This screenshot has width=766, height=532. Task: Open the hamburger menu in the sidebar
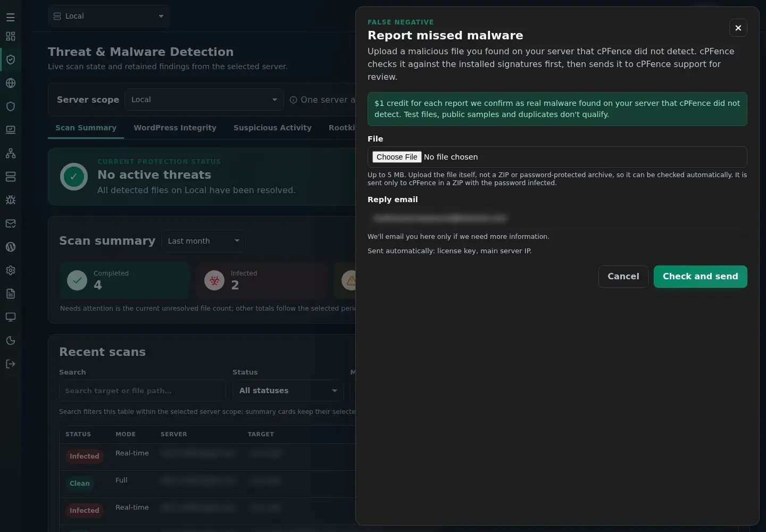click(x=11, y=18)
